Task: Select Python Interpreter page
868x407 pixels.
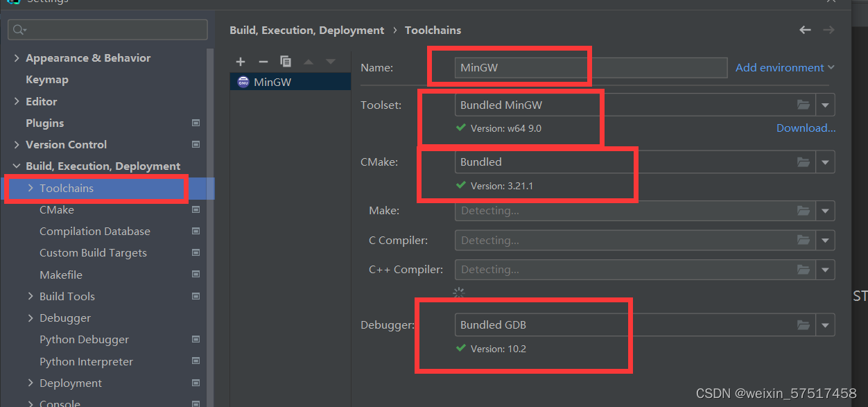Action: 86,361
